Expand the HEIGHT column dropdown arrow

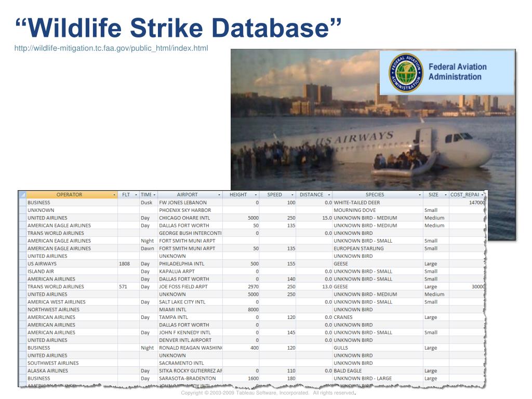(256, 195)
